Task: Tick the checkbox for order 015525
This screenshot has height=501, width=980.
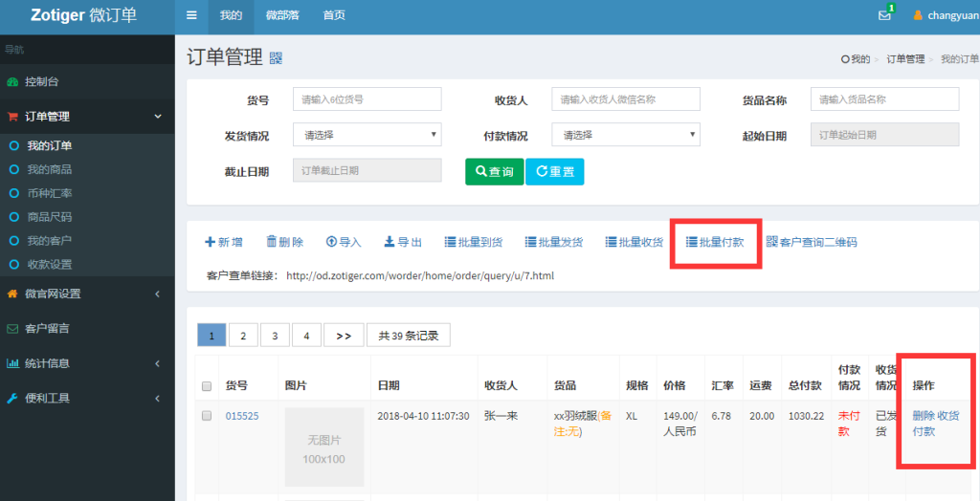Action: pos(207,416)
